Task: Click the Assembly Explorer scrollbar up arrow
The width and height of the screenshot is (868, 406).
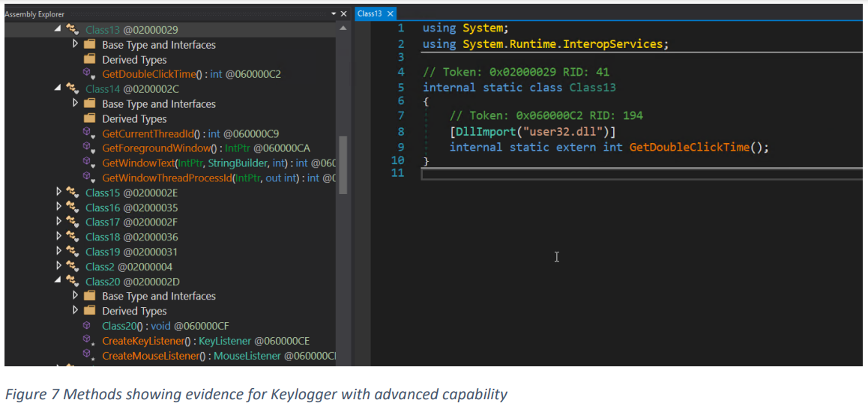Action: tap(343, 28)
